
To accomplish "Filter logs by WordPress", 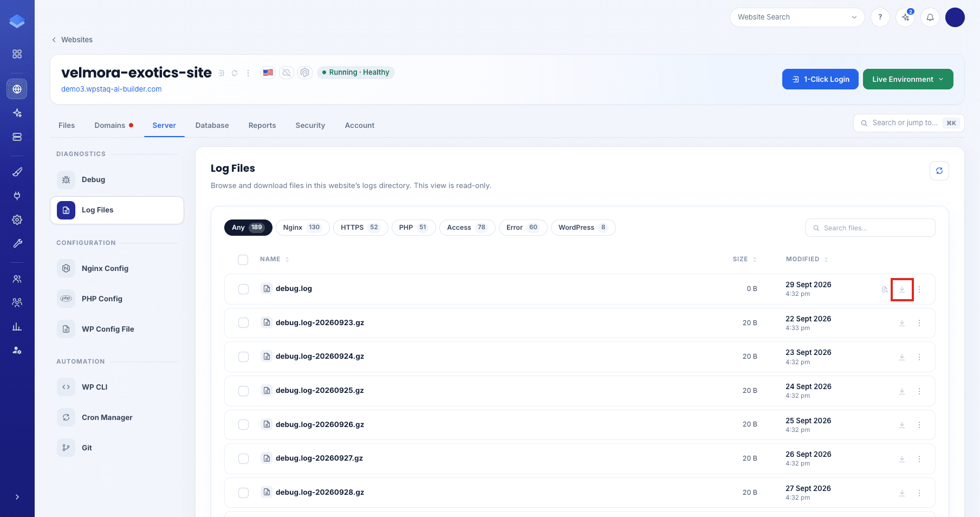I will point(583,228).
